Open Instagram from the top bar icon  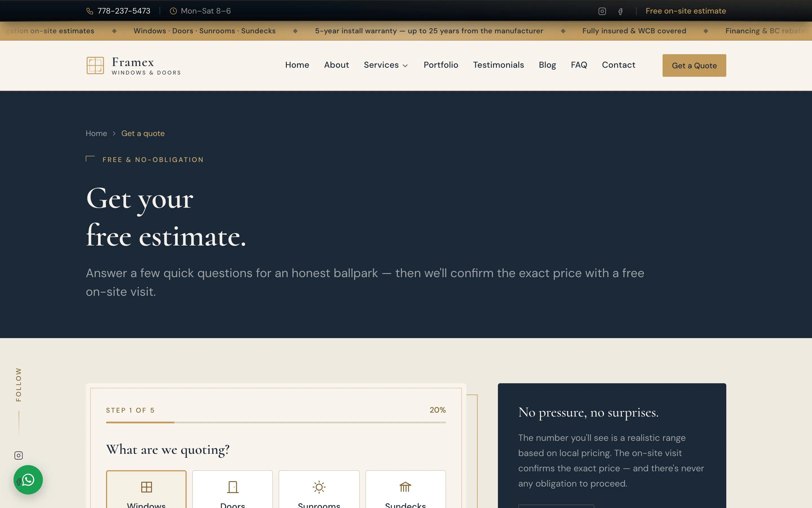(602, 11)
